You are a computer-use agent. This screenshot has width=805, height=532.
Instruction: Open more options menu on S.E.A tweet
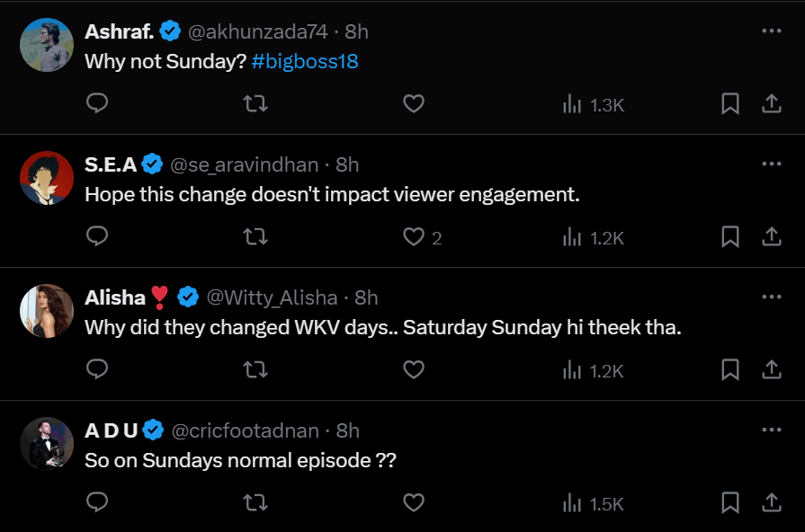point(772,164)
